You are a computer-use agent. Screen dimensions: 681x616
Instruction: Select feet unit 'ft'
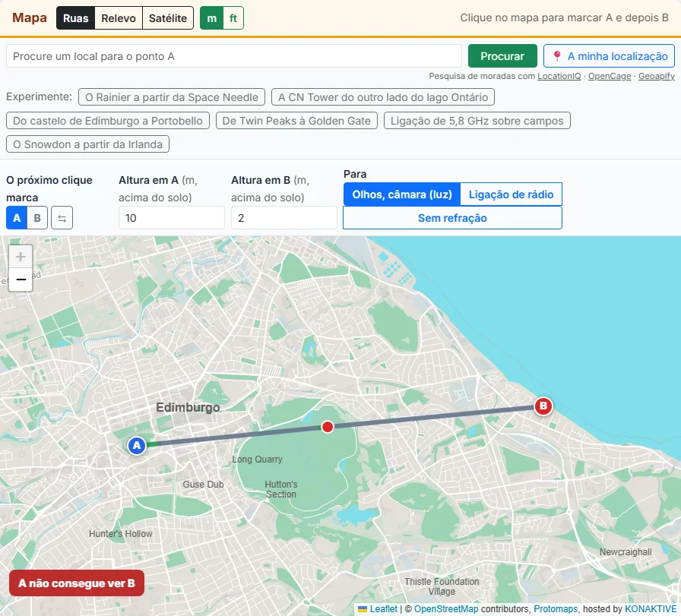[x=233, y=18]
